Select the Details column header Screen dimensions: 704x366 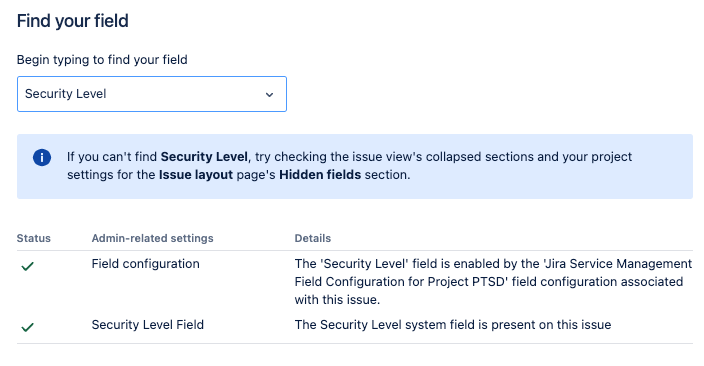pyautogui.click(x=312, y=238)
